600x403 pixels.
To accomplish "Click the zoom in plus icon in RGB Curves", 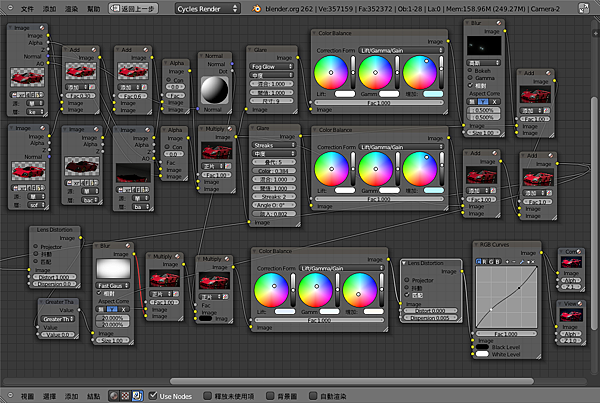I will (507, 262).
